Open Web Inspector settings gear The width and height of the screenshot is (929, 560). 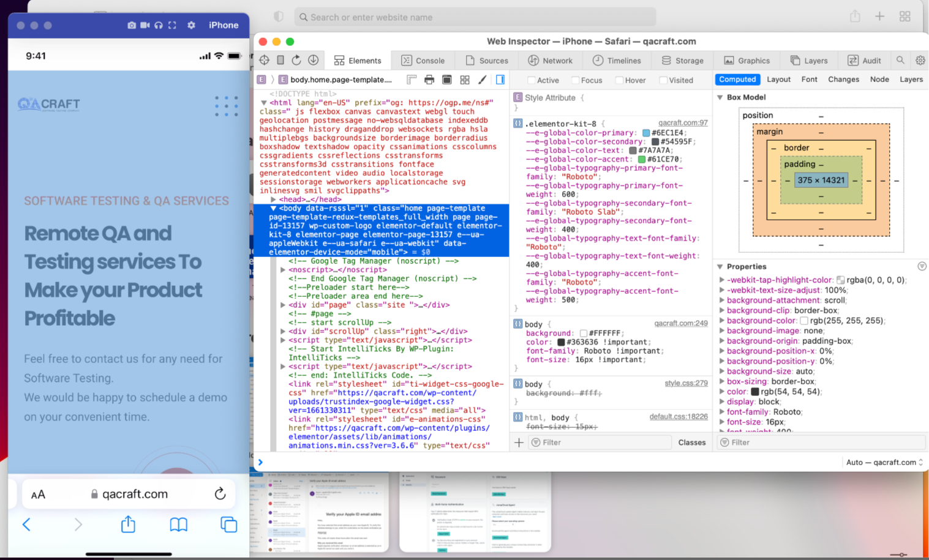point(920,60)
